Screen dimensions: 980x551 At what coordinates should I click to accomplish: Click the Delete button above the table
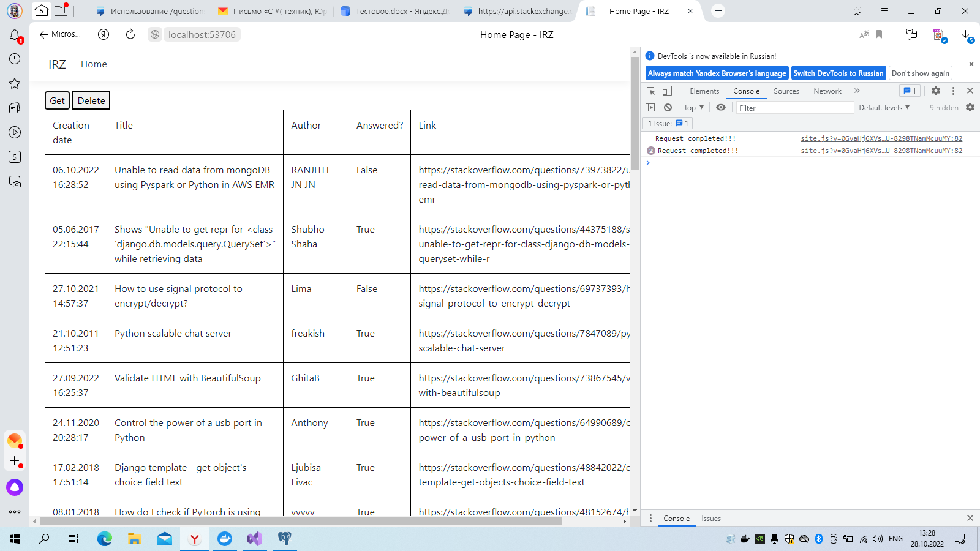pos(91,100)
